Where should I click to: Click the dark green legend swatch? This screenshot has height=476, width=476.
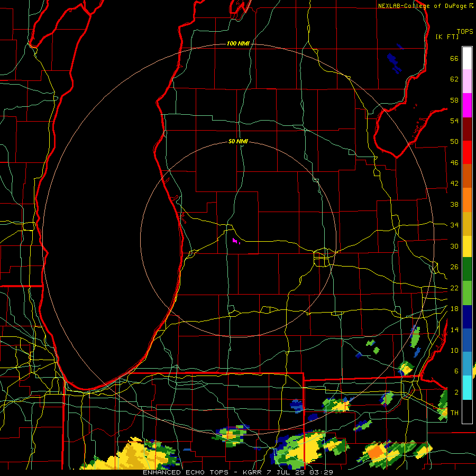[467, 269]
